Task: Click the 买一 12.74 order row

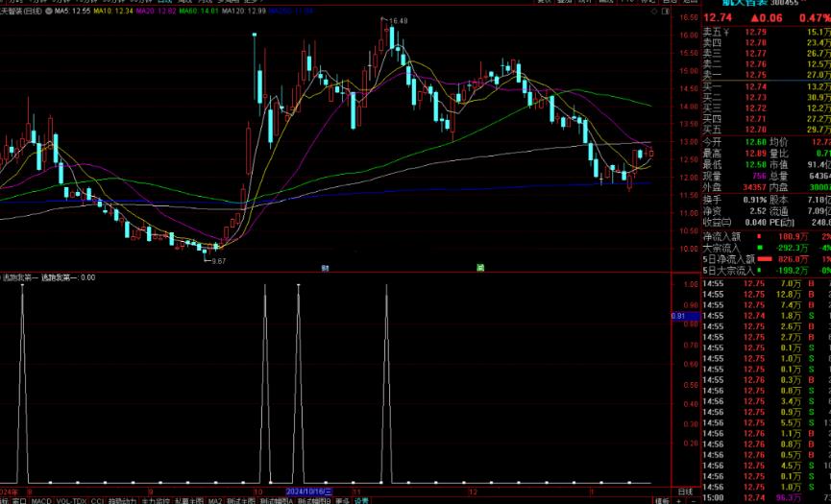Action: (767, 86)
